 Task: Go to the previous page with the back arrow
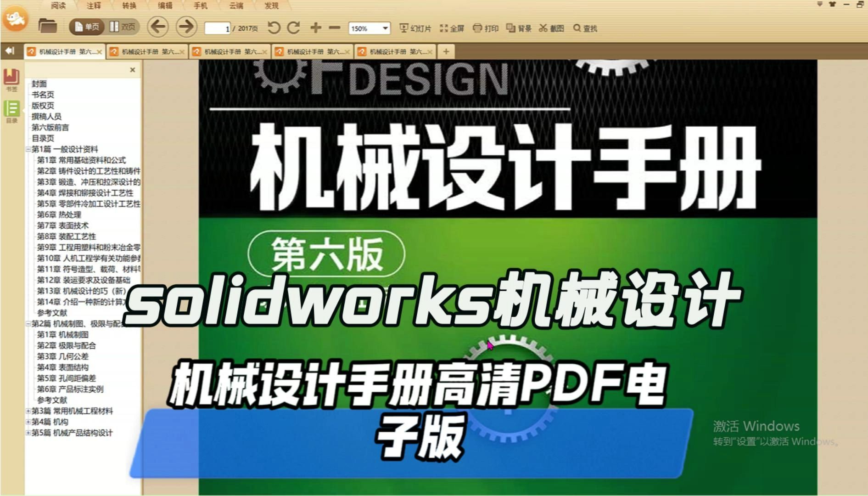(x=157, y=27)
